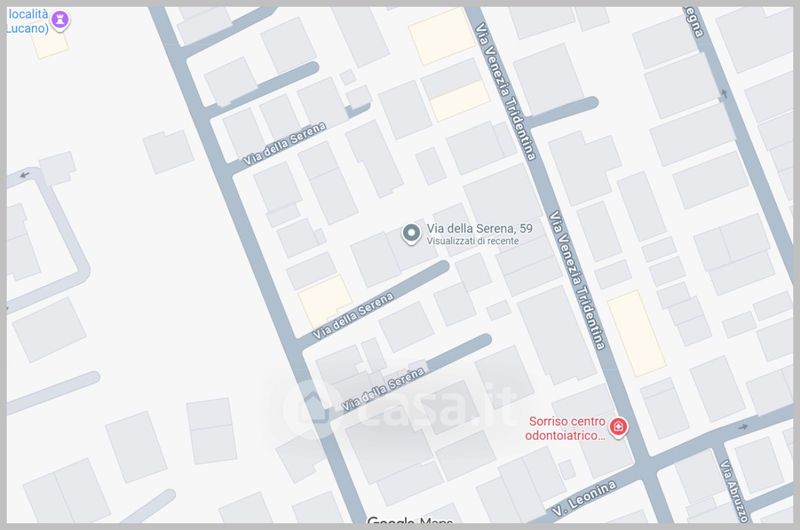Click the upper Via Venezia Tridentina label

pyautogui.click(x=506, y=92)
